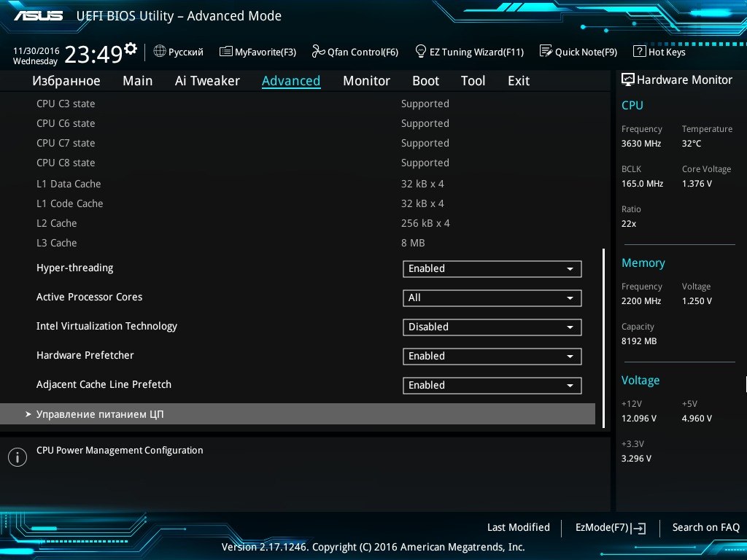Click the Intel Virtualization Technology label

(107, 326)
